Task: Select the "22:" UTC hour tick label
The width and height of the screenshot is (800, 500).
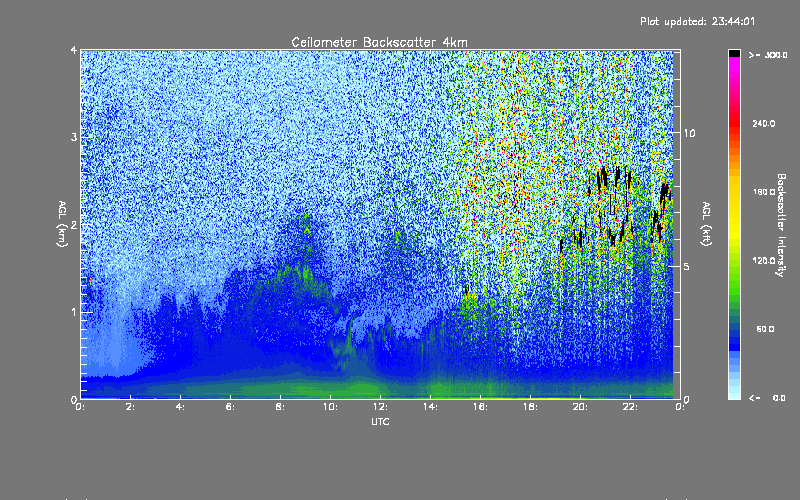Action: click(x=630, y=407)
